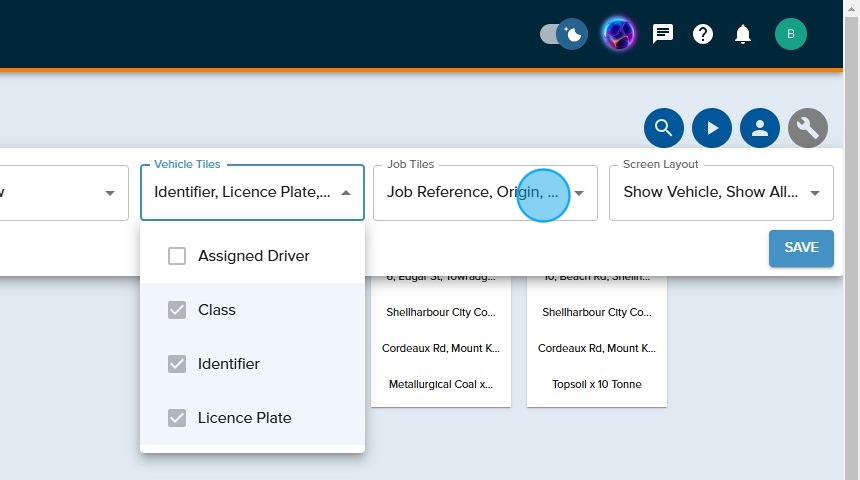Expand the Job Tiles dropdown
Viewport: 860px width, 480px height.
[579, 193]
